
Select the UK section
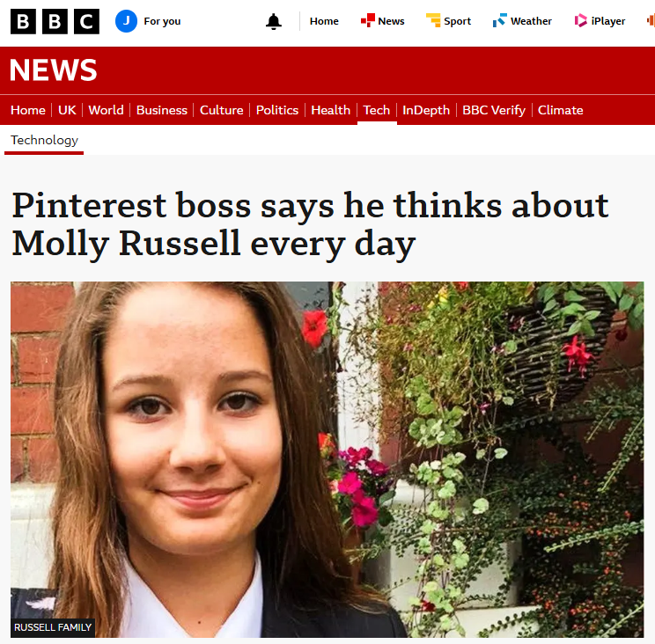tap(67, 110)
